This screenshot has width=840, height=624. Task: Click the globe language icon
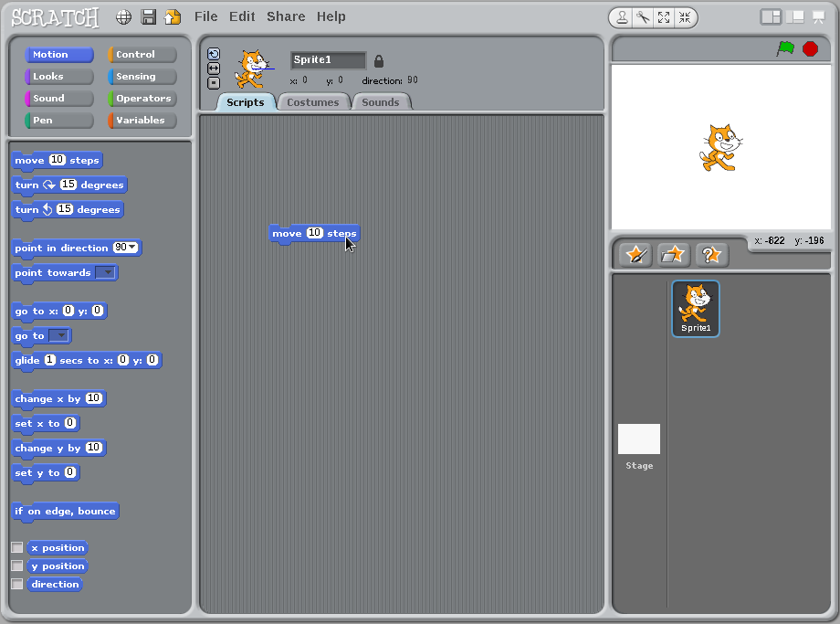coord(124,17)
